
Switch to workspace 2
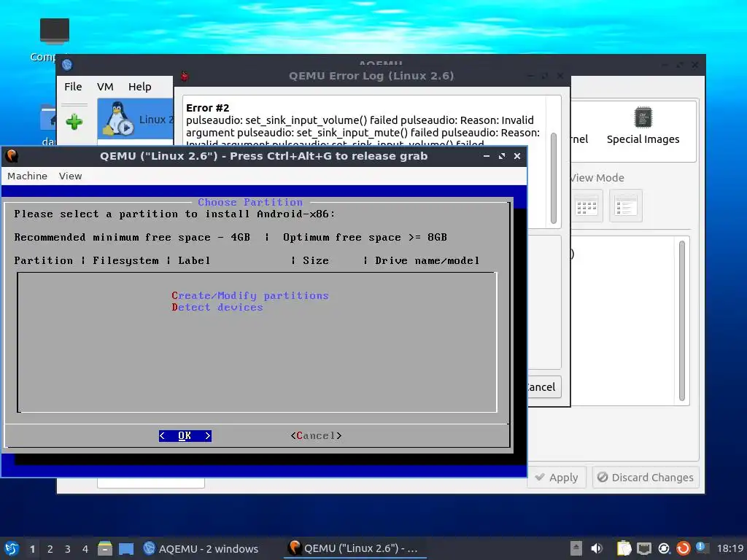pyautogui.click(x=50, y=549)
